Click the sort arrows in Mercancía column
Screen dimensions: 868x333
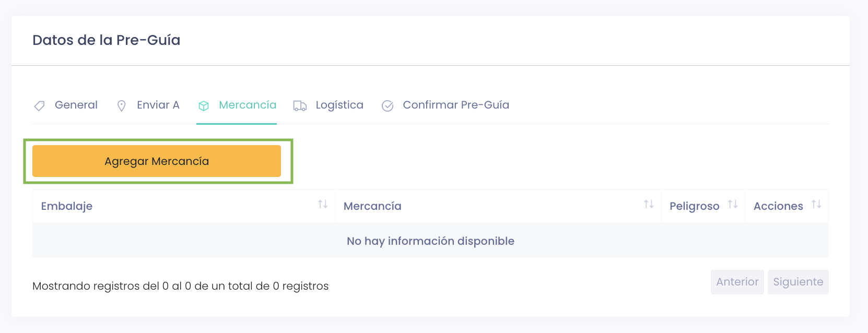pyautogui.click(x=649, y=205)
